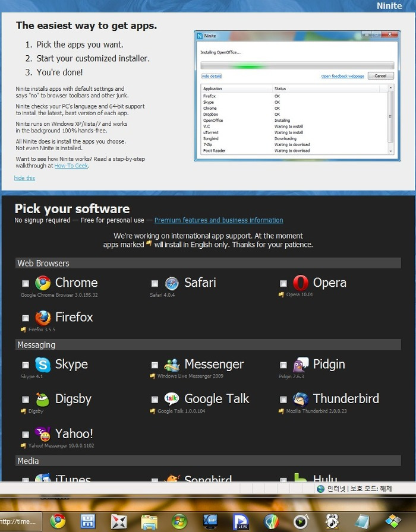Select the Thunderbird app label
Image resolution: width=416 pixels, height=532 pixels.
(x=346, y=398)
